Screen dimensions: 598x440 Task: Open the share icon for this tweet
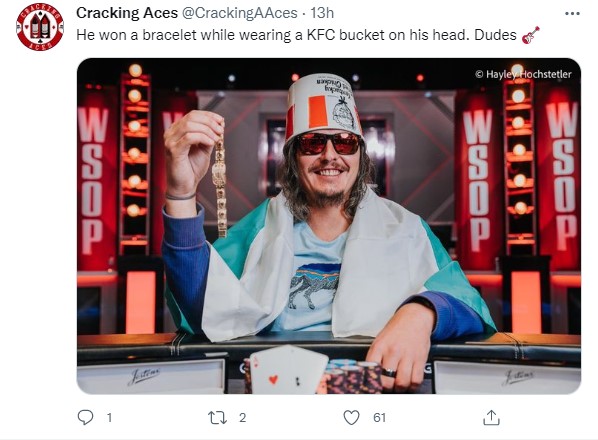pos(491,418)
